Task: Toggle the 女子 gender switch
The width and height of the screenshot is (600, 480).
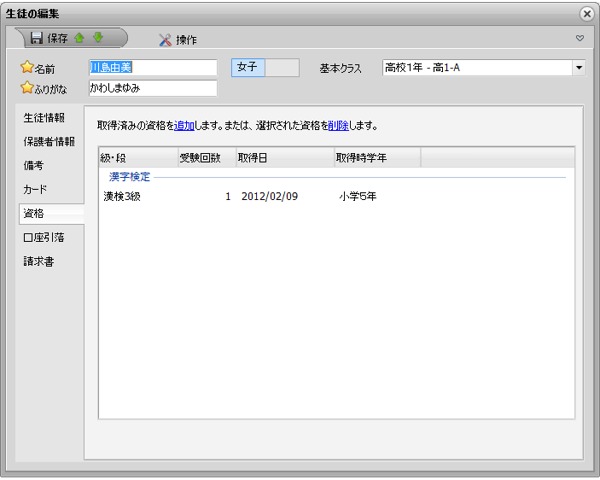Action: (x=265, y=68)
